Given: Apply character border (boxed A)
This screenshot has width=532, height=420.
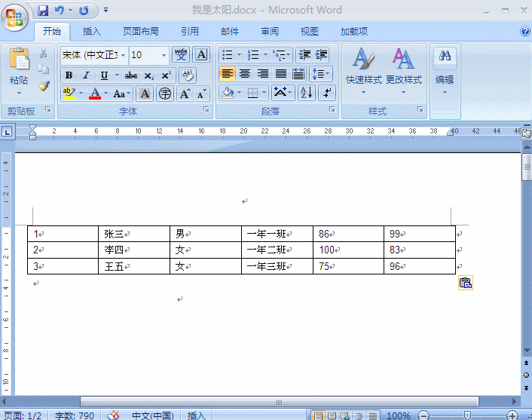Looking at the screenshot, I should 201,54.
